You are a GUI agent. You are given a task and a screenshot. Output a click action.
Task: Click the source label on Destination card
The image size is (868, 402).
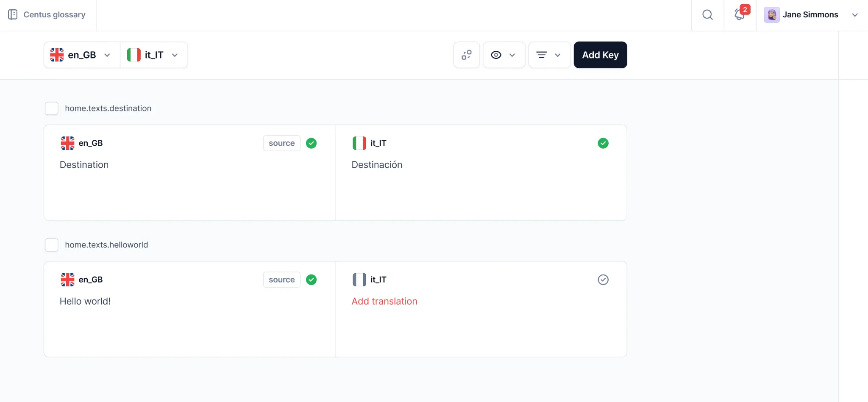pos(281,143)
